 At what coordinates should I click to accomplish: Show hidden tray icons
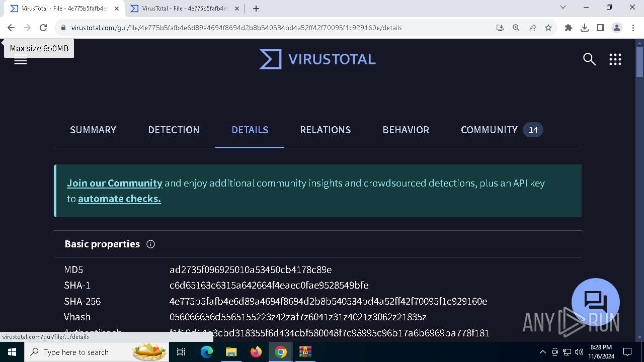pyautogui.click(x=542, y=352)
